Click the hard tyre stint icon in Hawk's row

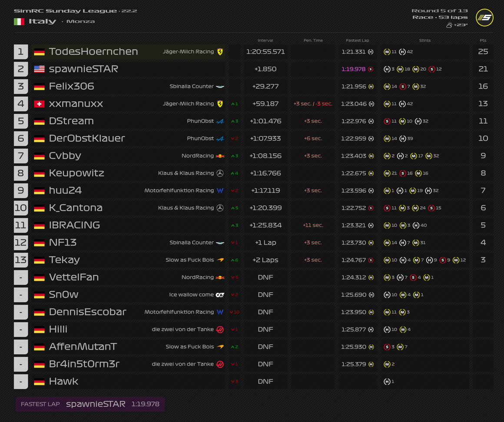click(387, 382)
